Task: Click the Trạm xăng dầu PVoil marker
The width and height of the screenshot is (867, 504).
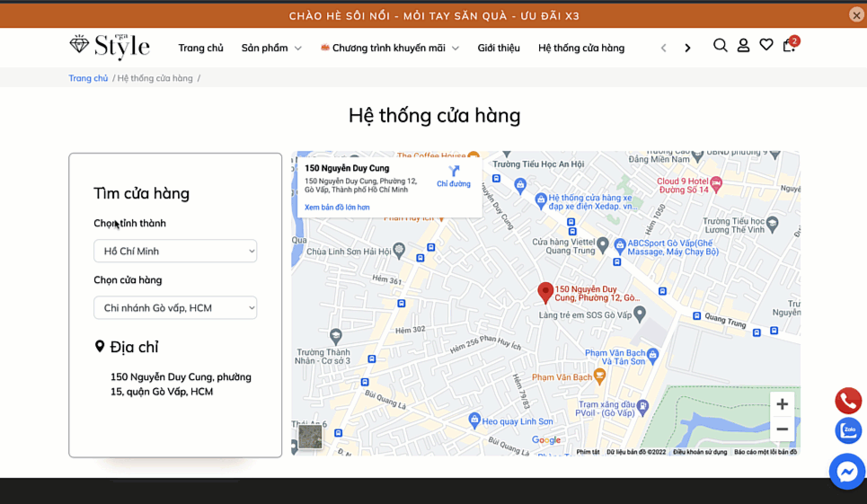Action: tap(642, 407)
